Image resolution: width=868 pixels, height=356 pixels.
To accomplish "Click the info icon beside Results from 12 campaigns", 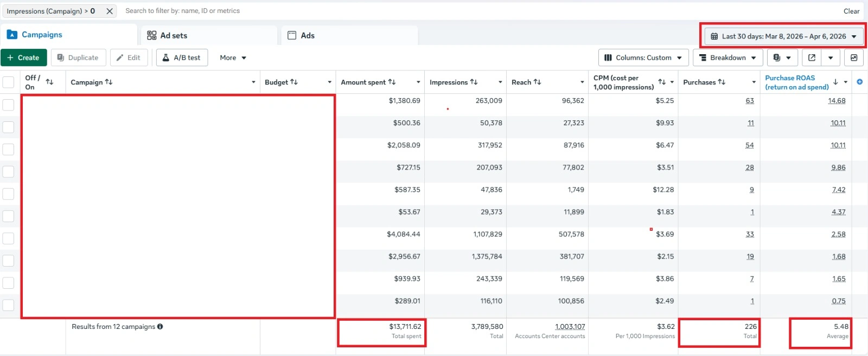I will pos(160,326).
